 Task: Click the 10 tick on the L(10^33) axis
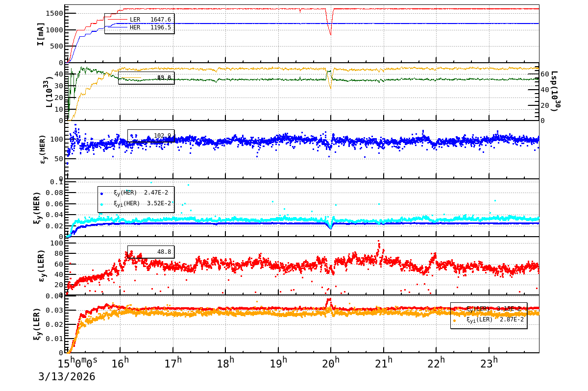pyautogui.click(x=59, y=109)
